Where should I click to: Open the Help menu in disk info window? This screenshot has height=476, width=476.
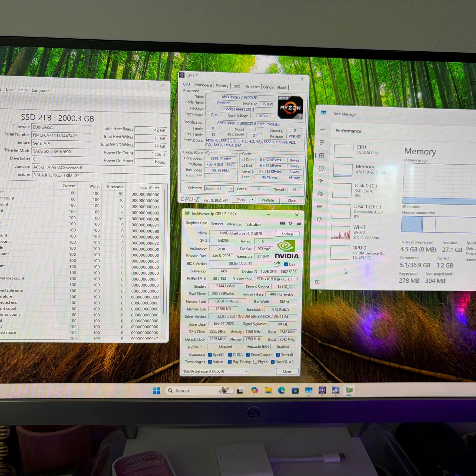tap(22, 90)
